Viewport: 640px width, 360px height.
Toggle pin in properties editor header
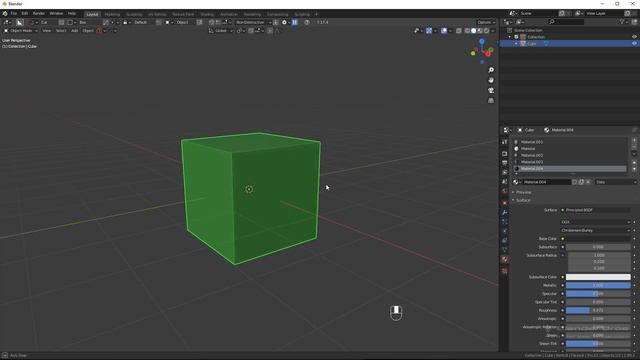[x=634, y=130]
